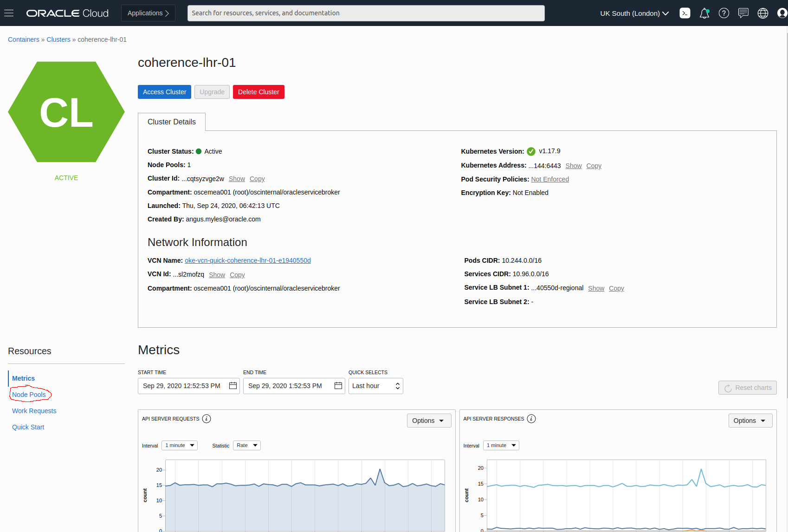
Task: Open end time calendar picker icon
Action: (338, 386)
